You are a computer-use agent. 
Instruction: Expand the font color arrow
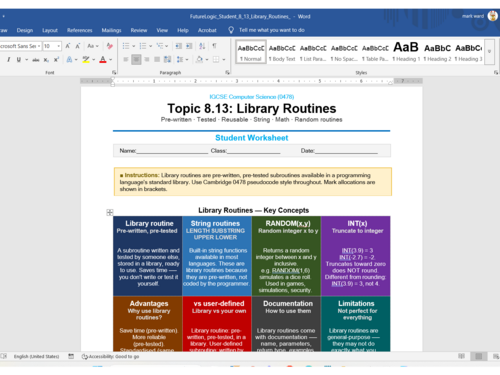click(111, 60)
